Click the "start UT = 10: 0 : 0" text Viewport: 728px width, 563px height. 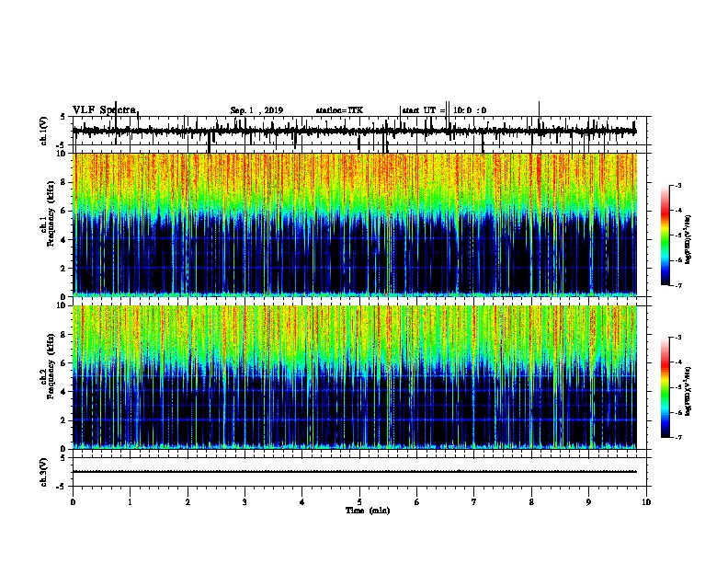[x=444, y=110]
